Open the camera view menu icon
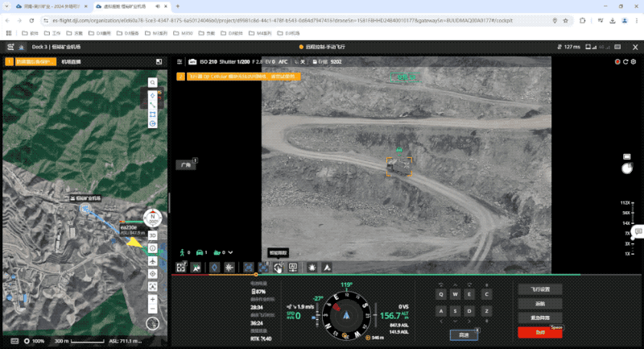The image size is (644, 349). pyautogui.click(x=180, y=62)
